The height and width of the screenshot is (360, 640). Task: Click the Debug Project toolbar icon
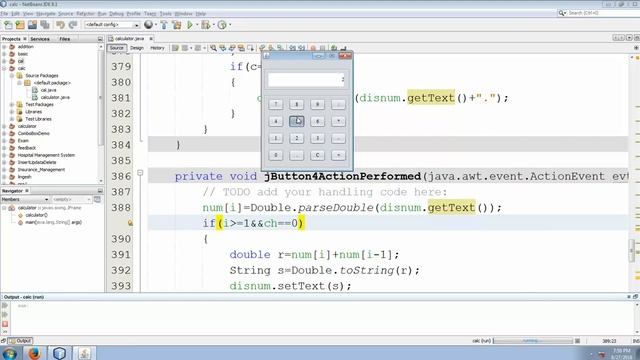point(205,25)
